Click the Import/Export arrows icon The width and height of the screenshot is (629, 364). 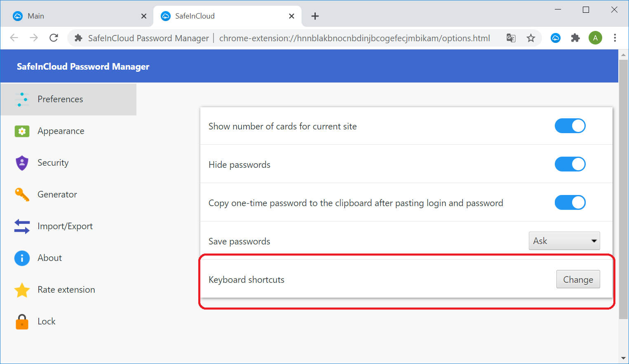point(22,226)
